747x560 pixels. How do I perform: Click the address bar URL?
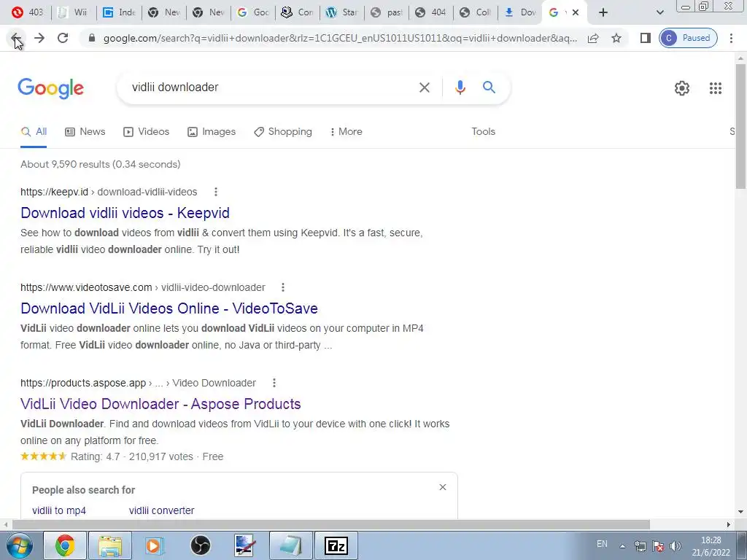[340, 38]
